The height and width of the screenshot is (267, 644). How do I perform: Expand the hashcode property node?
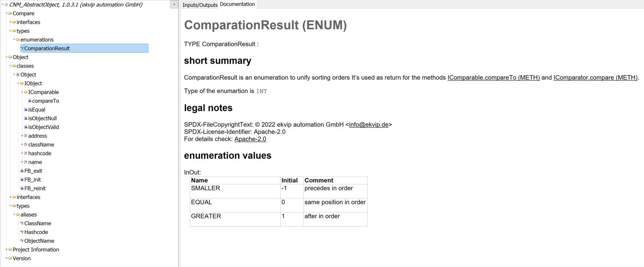[22, 153]
